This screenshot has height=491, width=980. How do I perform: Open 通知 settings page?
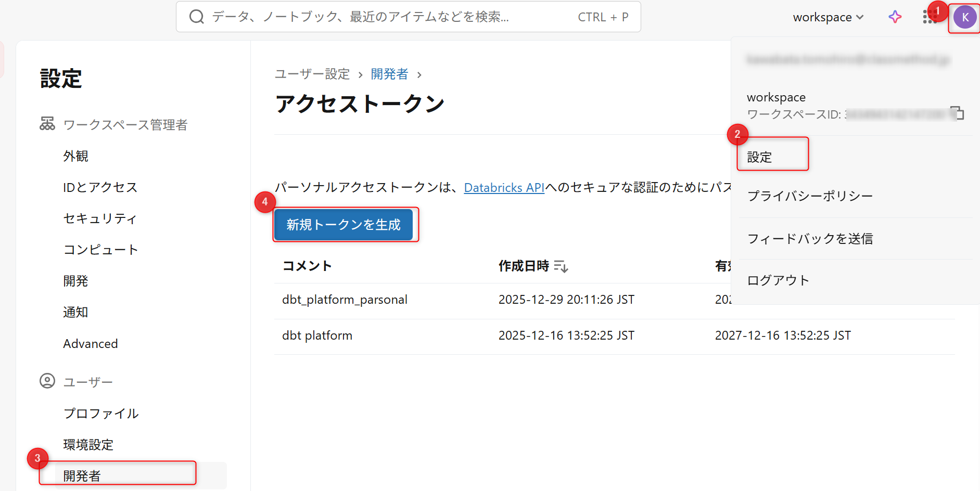tap(76, 312)
